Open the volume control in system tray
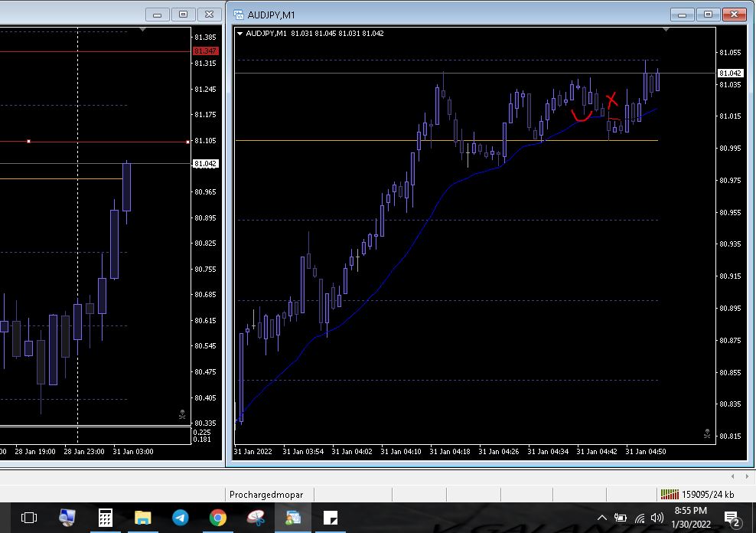This screenshot has height=533, width=756. (657, 518)
